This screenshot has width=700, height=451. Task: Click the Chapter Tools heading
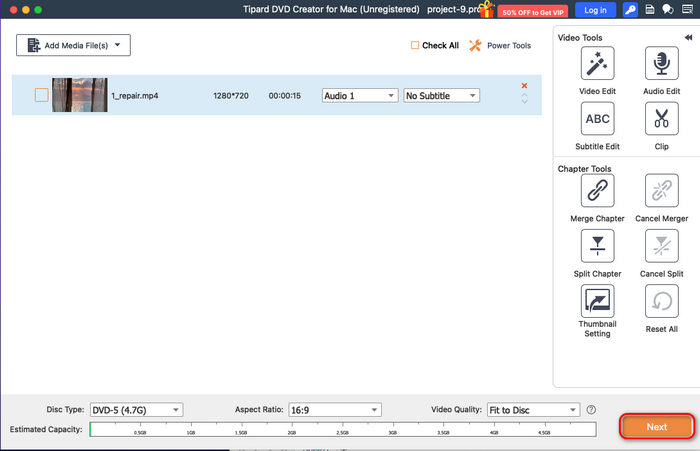pos(584,169)
